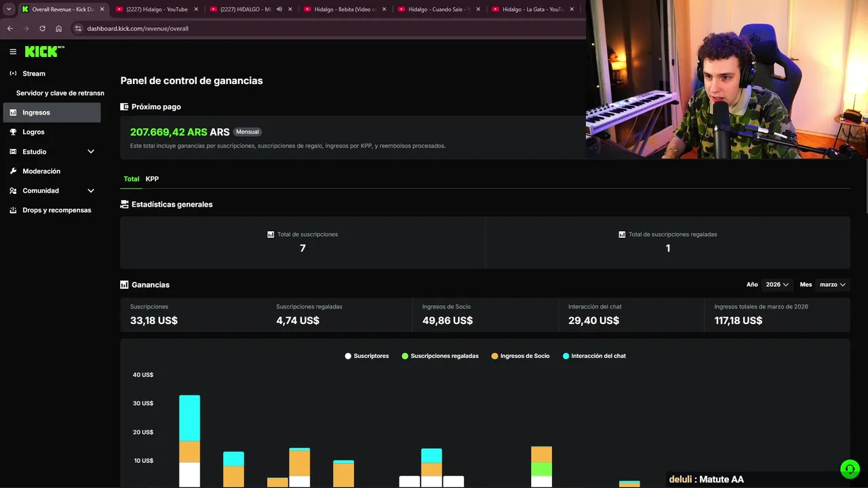
Task: Click the Moderación wrench icon
Action: coord(13,171)
